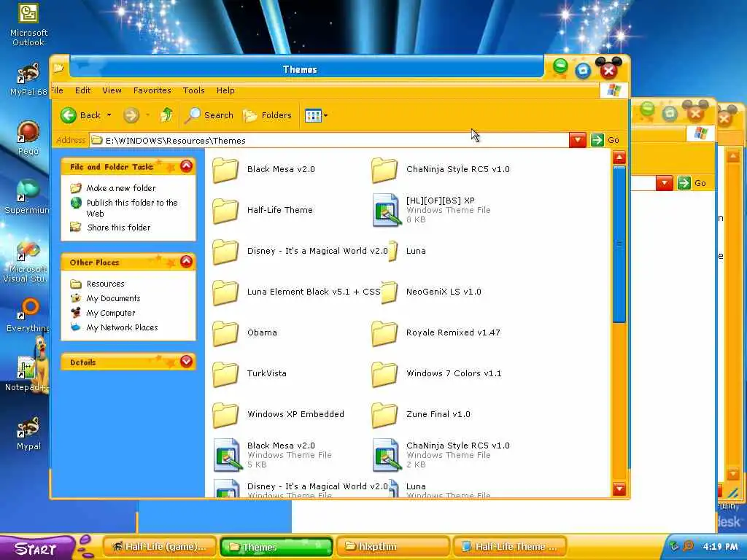Click the scroll up arrow in Themes window
This screenshot has width=747, height=560.
tap(619, 157)
